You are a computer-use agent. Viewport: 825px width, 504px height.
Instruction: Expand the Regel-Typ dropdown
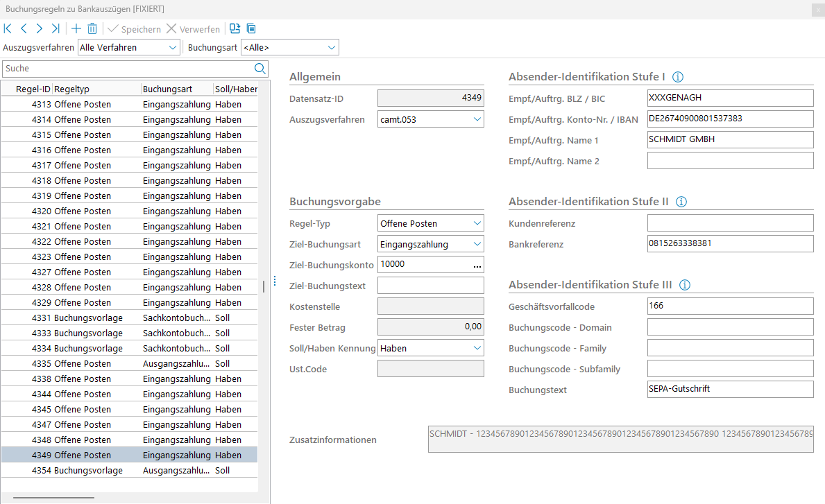[x=477, y=223]
